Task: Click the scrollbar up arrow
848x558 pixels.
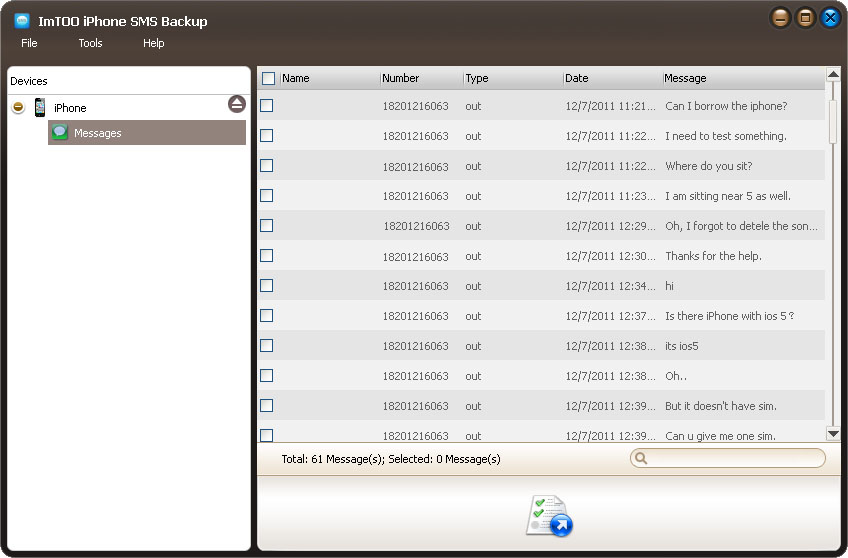Action: point(833,74)
